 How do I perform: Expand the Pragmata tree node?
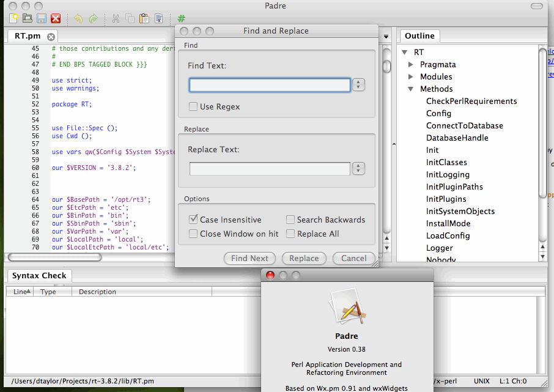(411, 65)
